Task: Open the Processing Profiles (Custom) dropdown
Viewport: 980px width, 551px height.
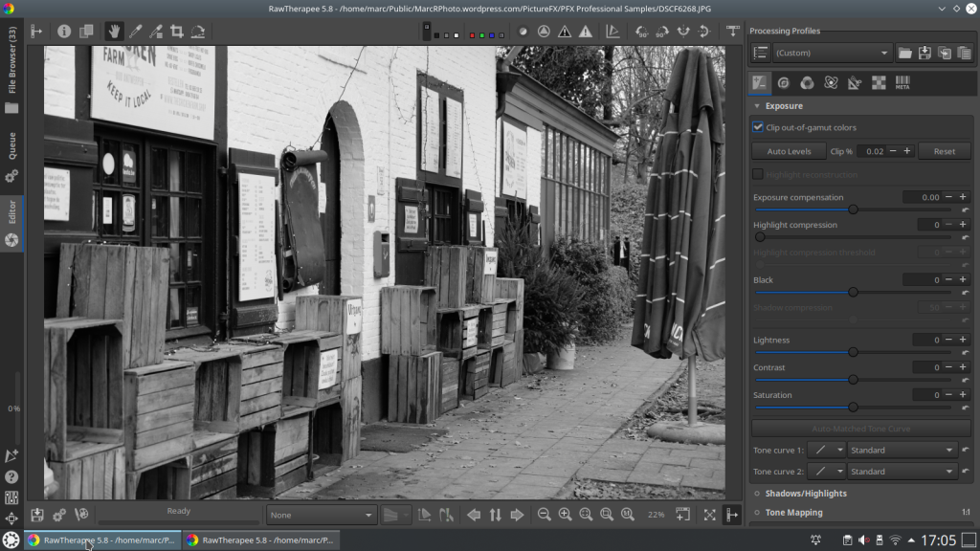Action: pyautogui.click(x=832, y=53)
